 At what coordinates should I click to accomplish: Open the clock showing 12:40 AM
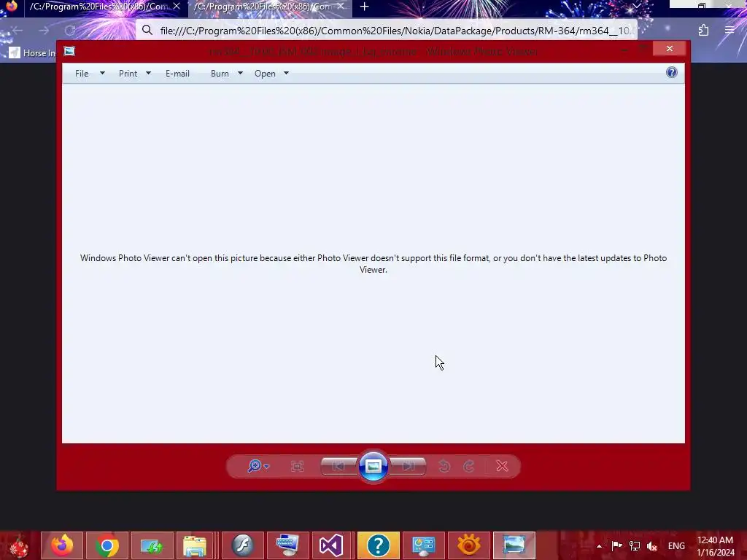(x=716, y=546)
